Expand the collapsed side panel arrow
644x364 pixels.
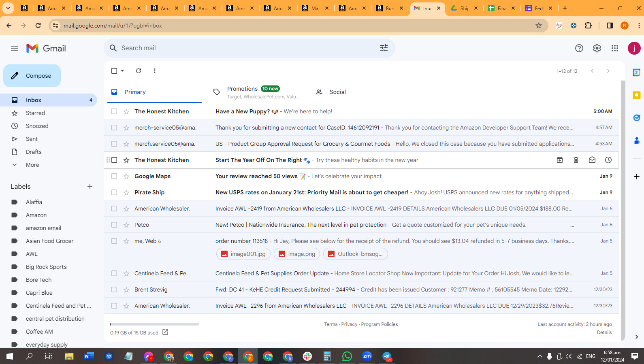[x=637, y=337]
